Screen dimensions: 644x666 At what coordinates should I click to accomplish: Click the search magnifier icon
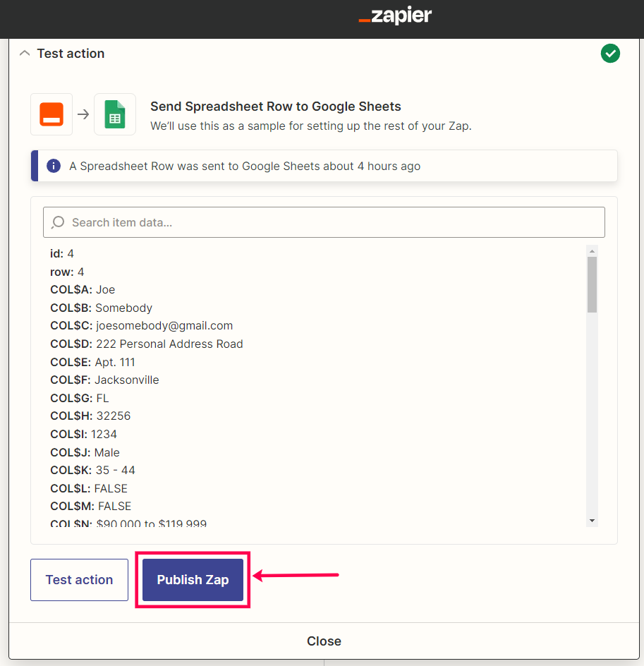pos(58,222)
